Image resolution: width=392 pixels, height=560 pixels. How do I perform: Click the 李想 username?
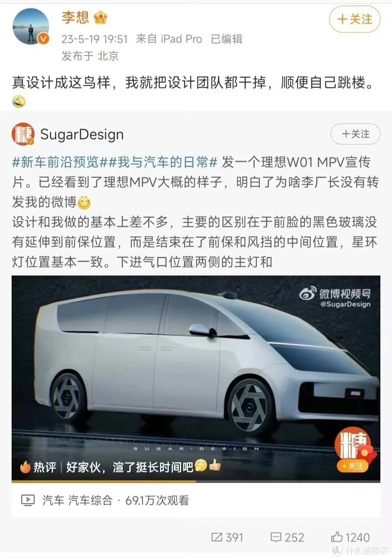point(75,17)
